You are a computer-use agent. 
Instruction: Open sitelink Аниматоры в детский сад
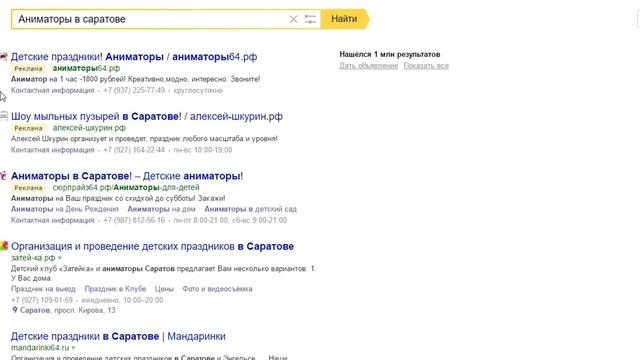(x=250, y=209)
